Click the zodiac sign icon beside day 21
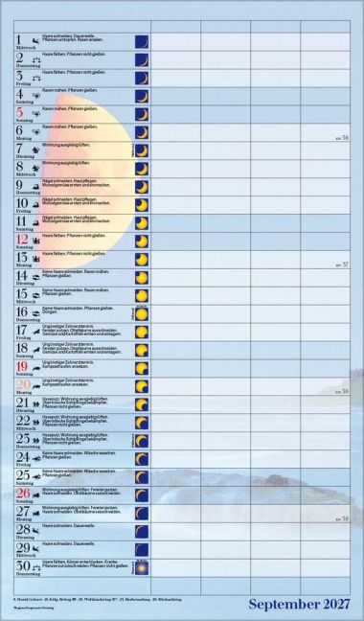 (x=36, y=404)
